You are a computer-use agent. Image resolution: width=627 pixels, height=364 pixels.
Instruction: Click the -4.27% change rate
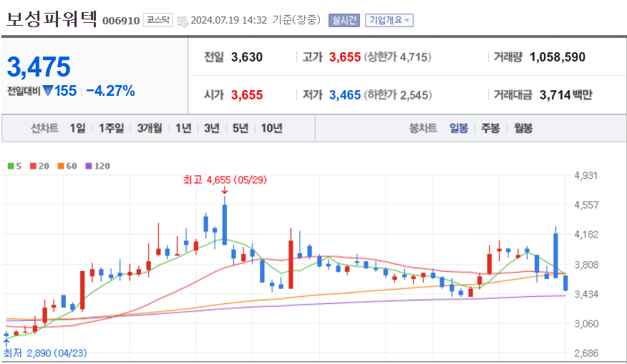[x=110, y=91]
